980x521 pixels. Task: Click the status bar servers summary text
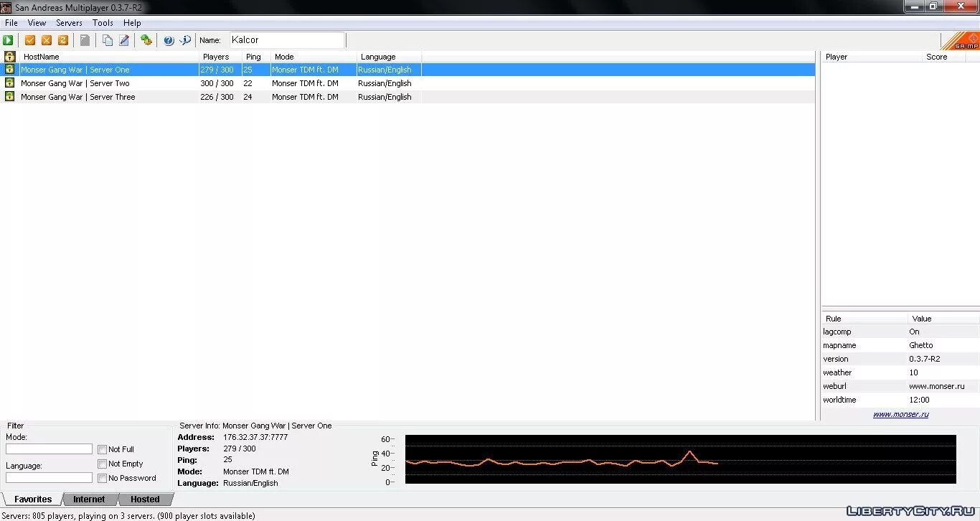[x=128, y=515]
